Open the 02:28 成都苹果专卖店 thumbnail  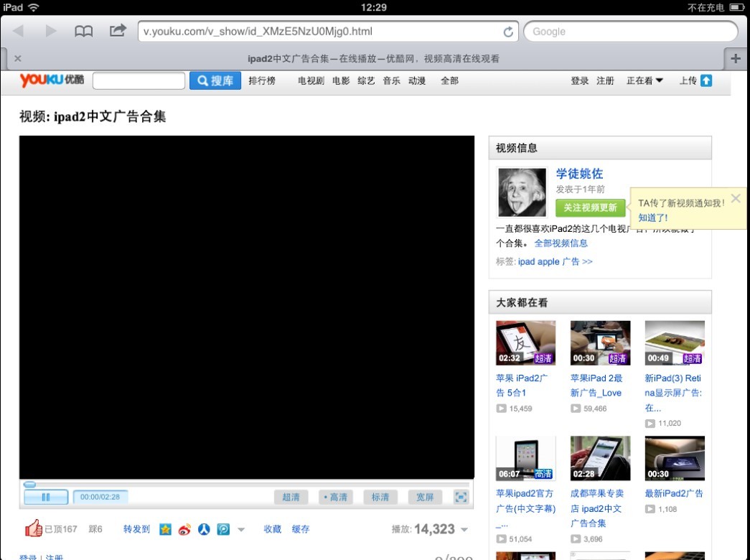(x=600, y=458)
